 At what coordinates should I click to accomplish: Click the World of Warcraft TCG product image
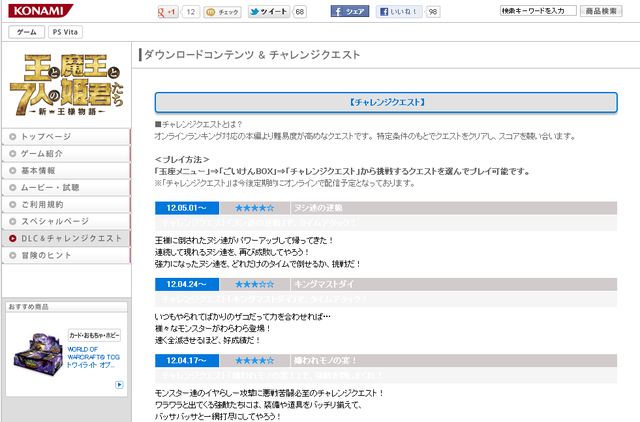tap(38, 353)
